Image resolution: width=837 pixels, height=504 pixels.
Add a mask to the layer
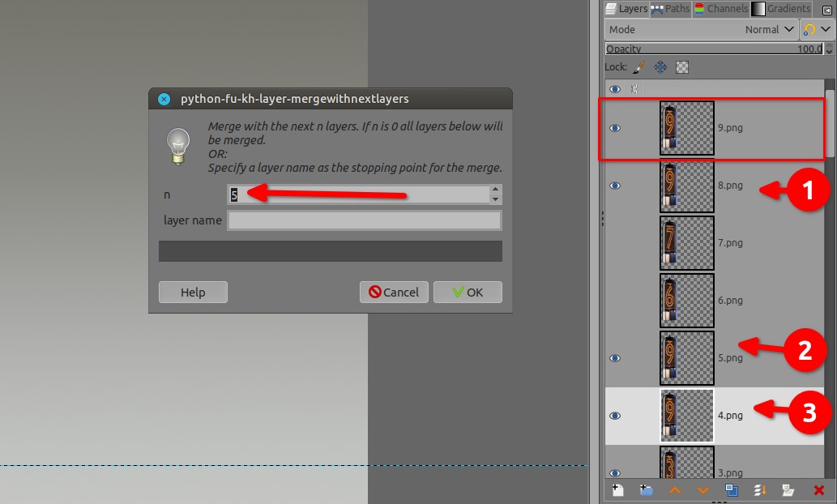(x=788, y=490)
